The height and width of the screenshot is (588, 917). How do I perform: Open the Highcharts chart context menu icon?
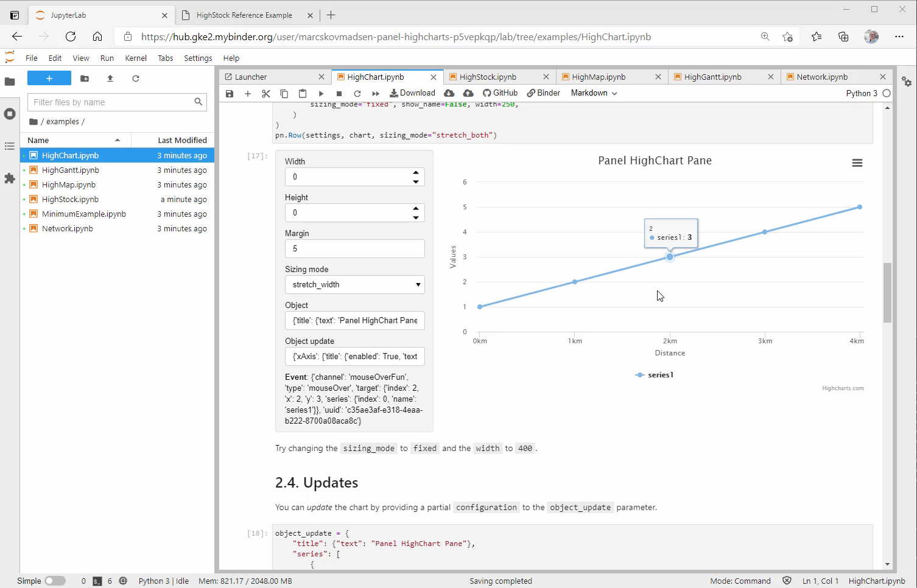click(x=857, y=163)
